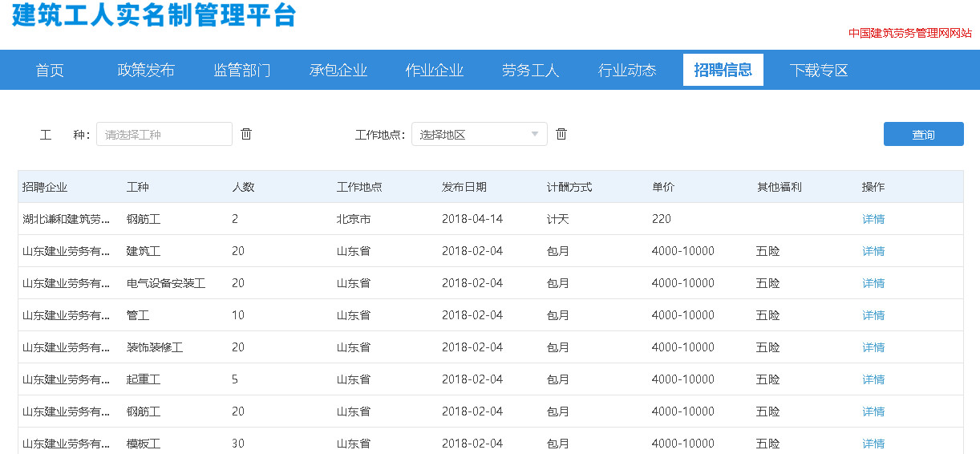This screenshot has width=980, height=454.
Task: Click the 计天 payment cell
Action: pos(558,219)
